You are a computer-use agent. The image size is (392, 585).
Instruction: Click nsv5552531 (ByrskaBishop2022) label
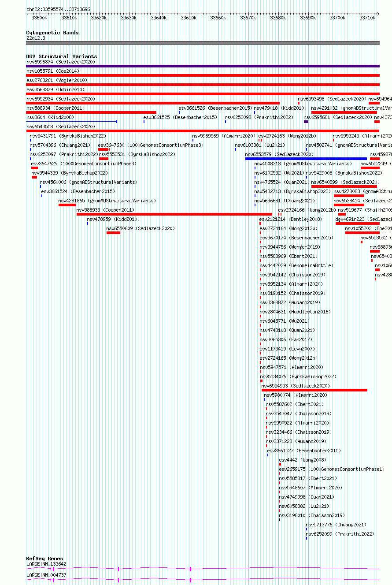pyautogui.click(x=137, y=154)
